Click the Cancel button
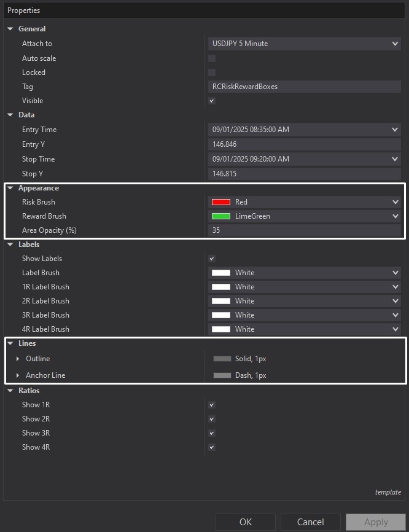 coord(310,522)
